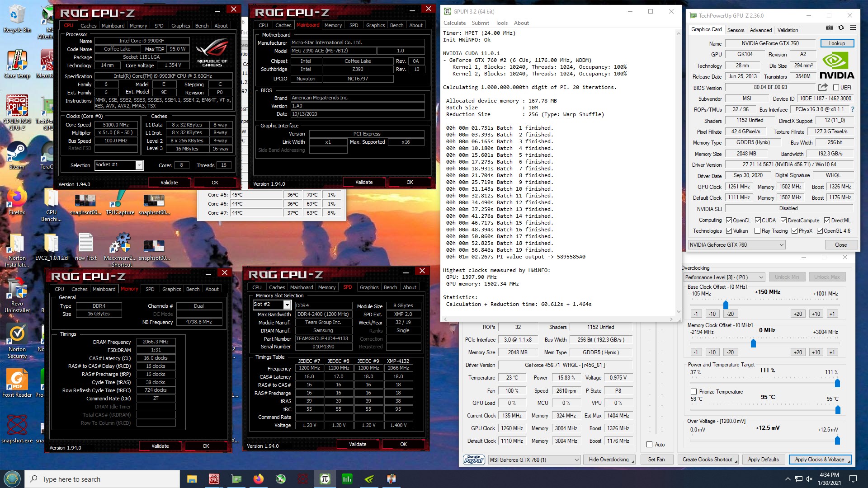The height and width of the screenshot is (488, 868).
Task: Open the Performance Level [3] - (P0) dropdown
Action: pyautogui.click(x=724, y=277)
